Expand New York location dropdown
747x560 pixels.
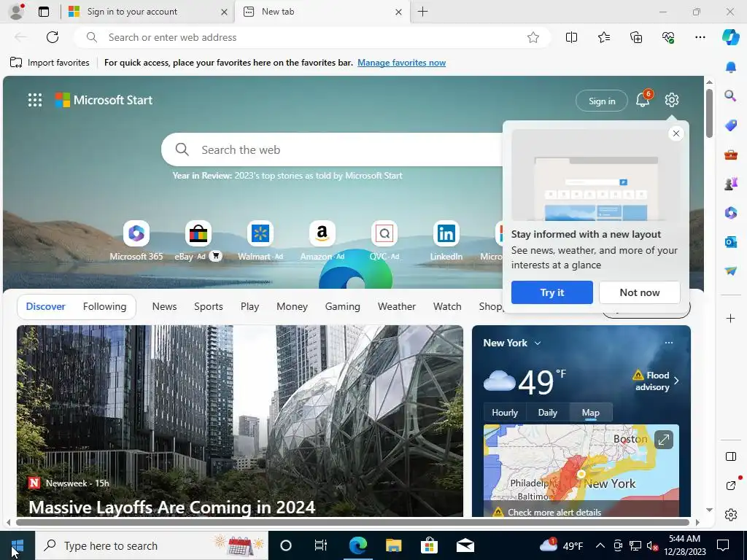pos(538,343)
